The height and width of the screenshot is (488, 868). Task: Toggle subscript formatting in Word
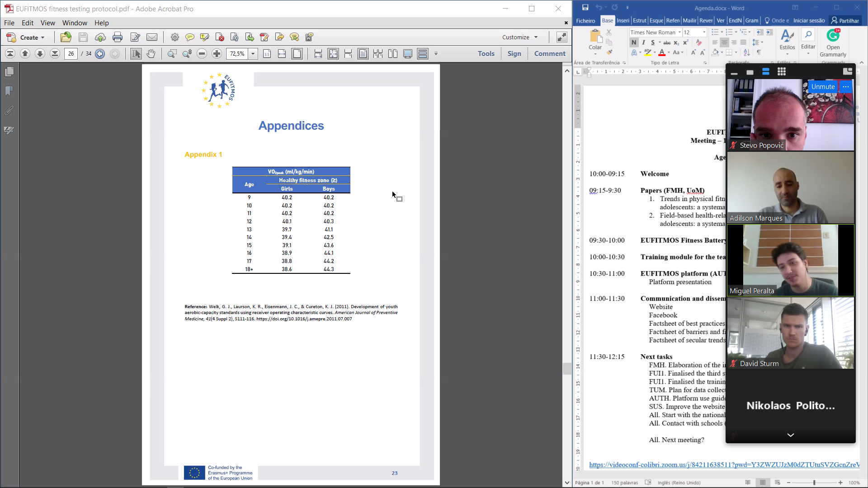coord(676,42)
